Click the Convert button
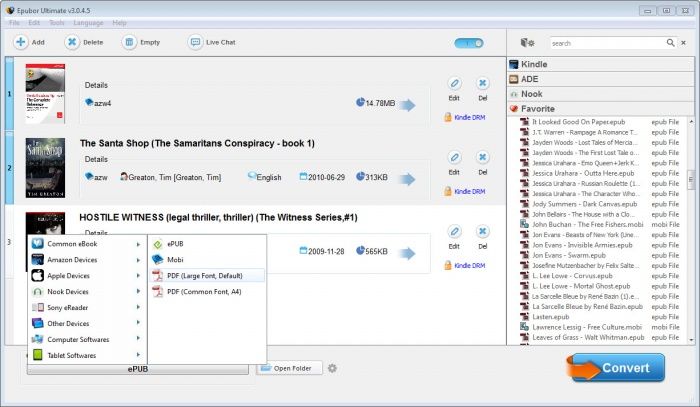This screenshot has height=407, width=700. coord(617,368)
